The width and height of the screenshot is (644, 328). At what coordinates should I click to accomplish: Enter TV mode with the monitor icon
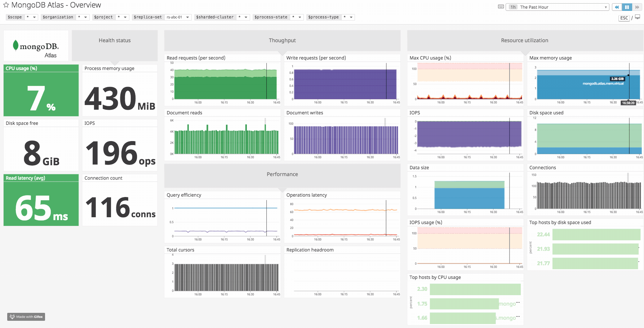tap(636, 18)
